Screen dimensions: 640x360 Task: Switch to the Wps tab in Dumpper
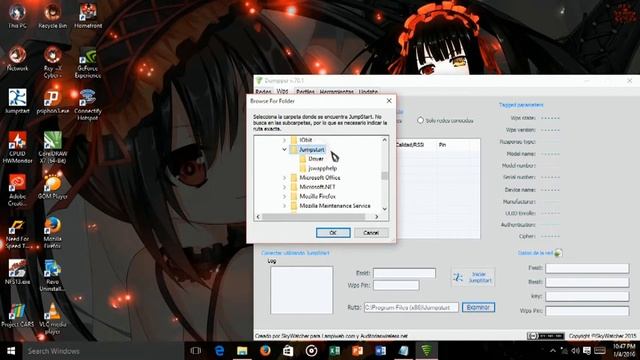282,91
